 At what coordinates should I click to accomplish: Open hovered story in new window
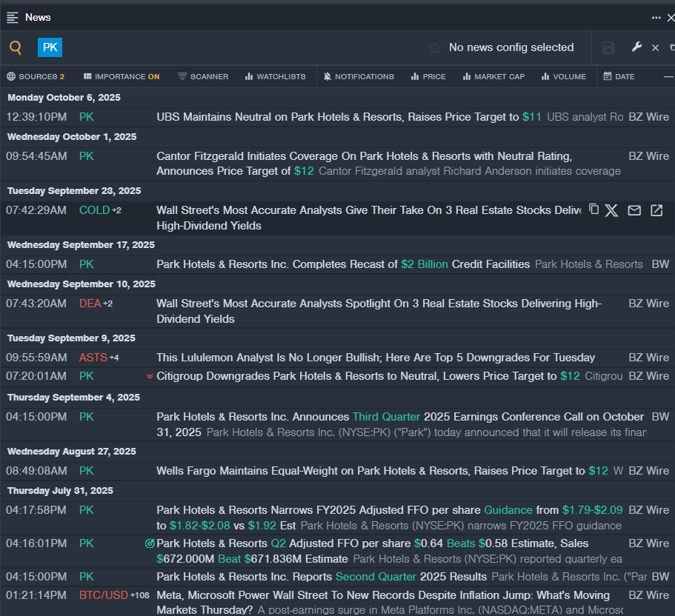tap(656, 210)
